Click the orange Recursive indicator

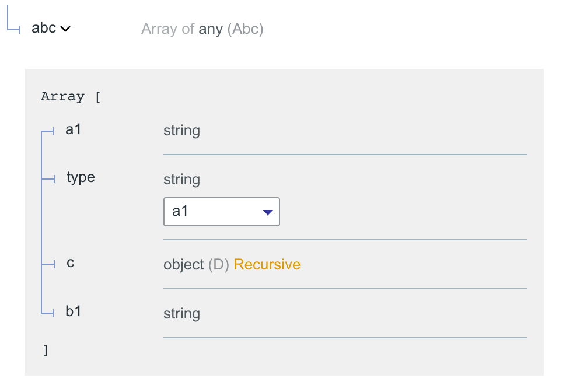[x=267, y=264]
